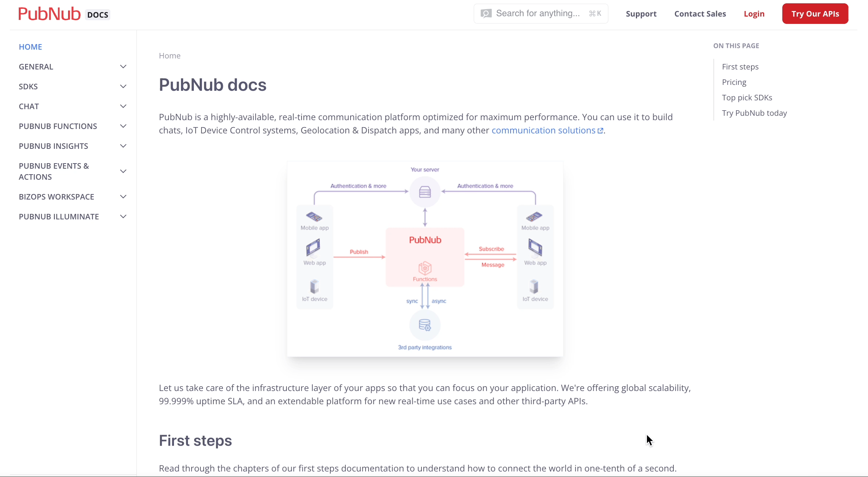Click the DOCS badge beside the logo

(97, 14)
